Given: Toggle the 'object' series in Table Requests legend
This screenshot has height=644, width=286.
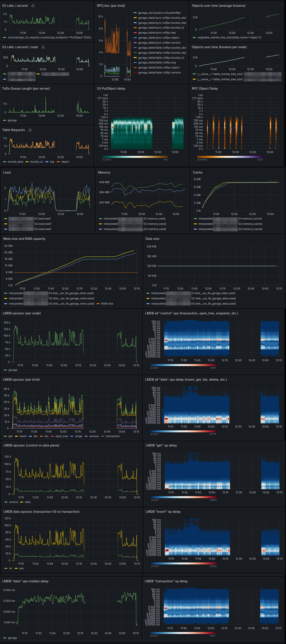Looking at the screenshot, I should tap(65, 162).
